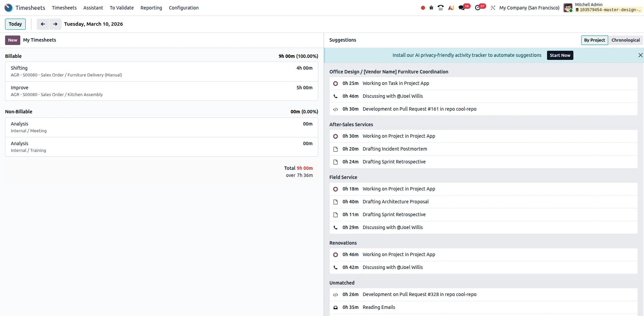The width and height of the screenshot is (644, 316).
Task: Switch to the To Validate tab
Action: point(121,7)
